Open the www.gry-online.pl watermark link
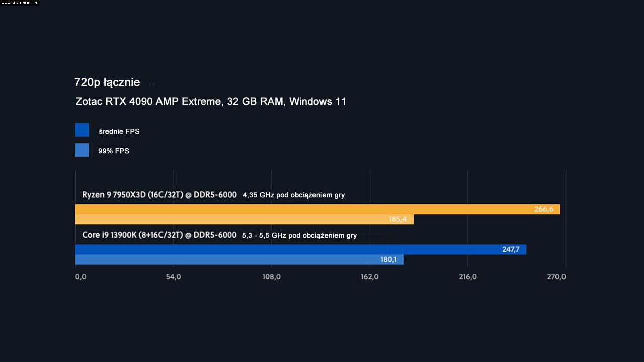Screen dimensions: 644x362 (19, 3)
